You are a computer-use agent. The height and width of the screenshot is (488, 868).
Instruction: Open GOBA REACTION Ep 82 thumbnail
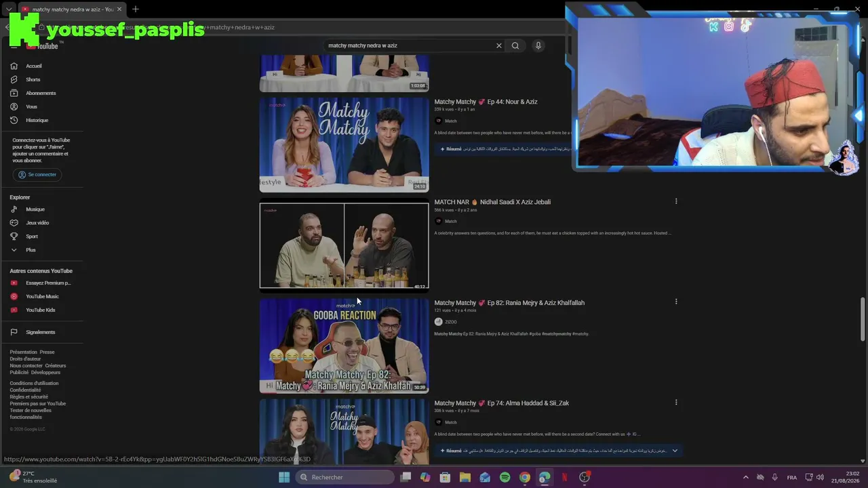[344, 346]
